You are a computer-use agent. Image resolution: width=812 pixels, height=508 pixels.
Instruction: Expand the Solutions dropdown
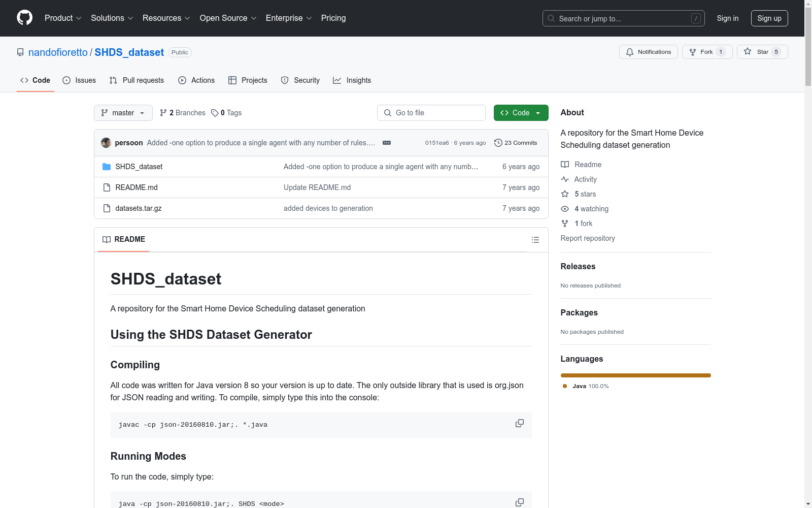pyautogui.click(x=112, y=18)
